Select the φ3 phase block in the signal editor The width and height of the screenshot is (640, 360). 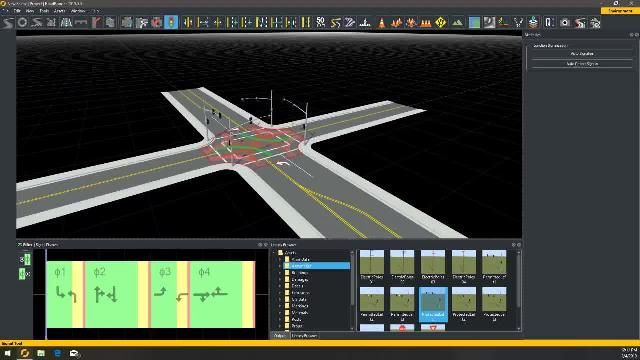click(164, 294)
